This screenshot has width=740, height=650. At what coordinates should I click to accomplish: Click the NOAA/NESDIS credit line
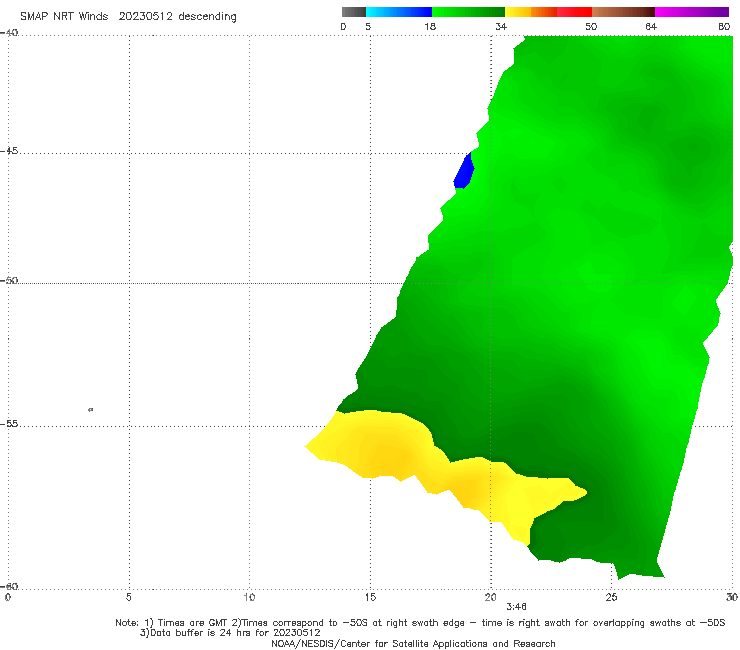413,643
